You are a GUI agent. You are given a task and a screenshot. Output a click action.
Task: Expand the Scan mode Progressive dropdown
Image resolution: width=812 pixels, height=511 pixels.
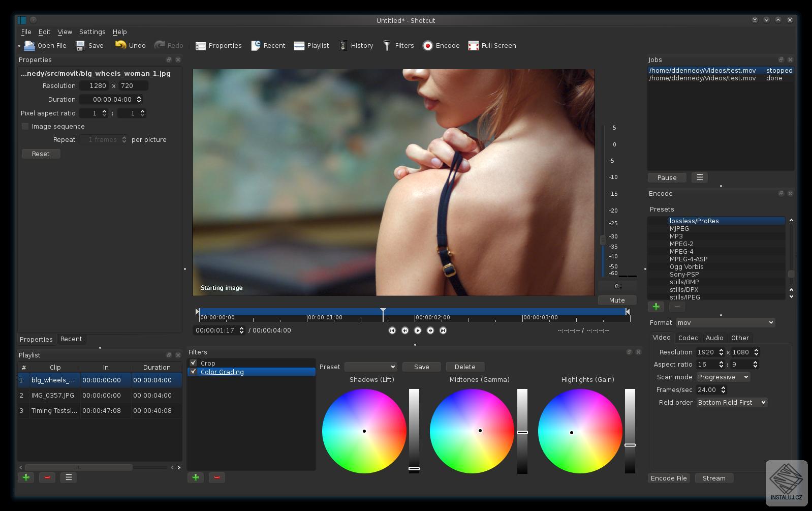pos(723,377)
